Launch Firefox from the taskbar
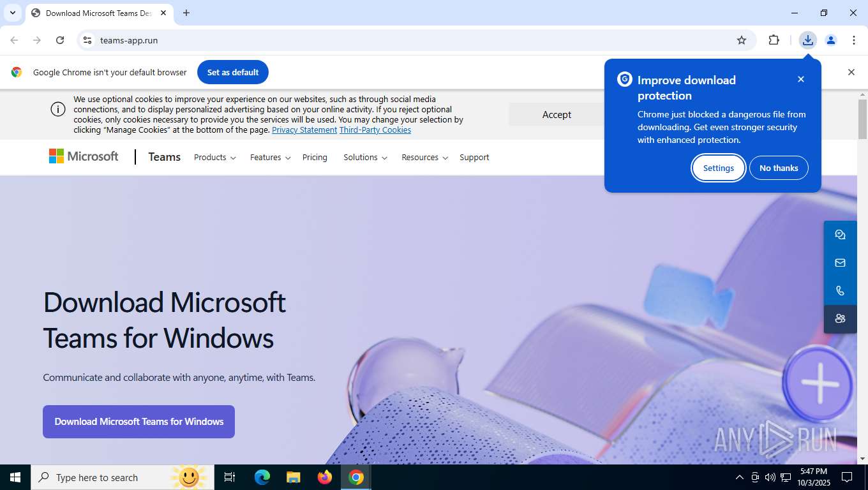The height and width of the screenshot is (490, 868). click(325, 477)
